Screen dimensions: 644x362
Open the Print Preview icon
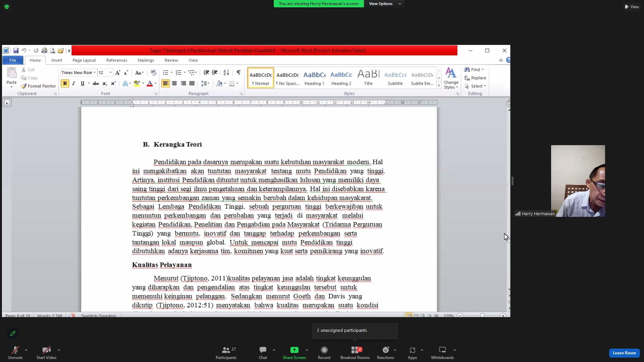(52, 51)
